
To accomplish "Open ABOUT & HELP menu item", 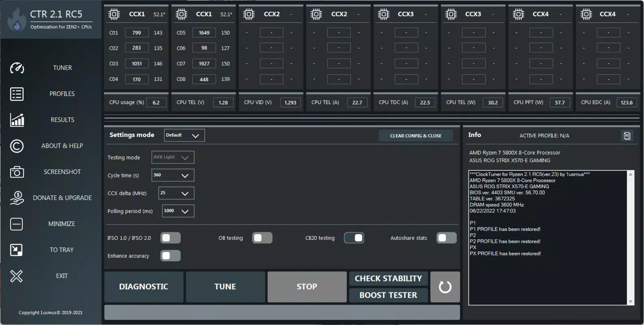I will 62,146.
